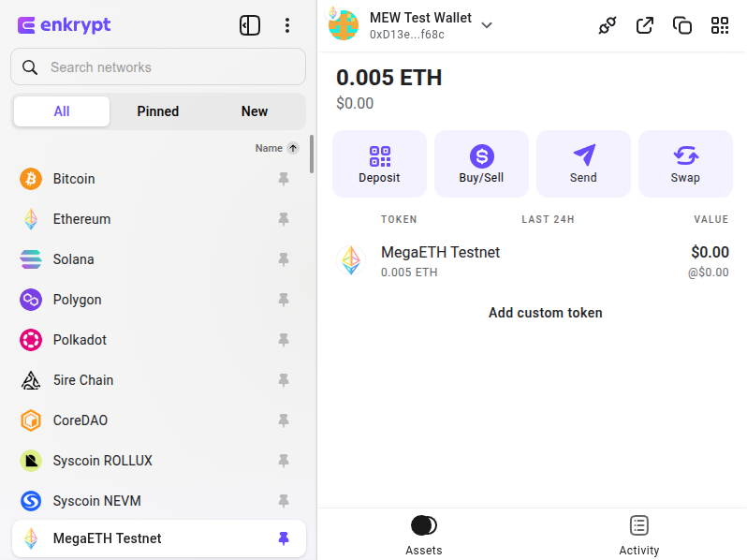Click the MegaETH Testnet token icon
The image size is (747, 560).
(x=351, y=260)
